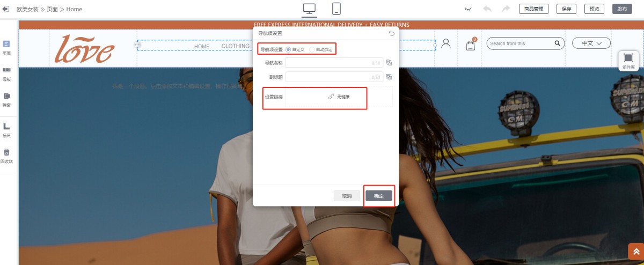The width and height of the screenshot is (644, 265).
Task: Switch to mobile preview mode
Action: pos(336,9)
